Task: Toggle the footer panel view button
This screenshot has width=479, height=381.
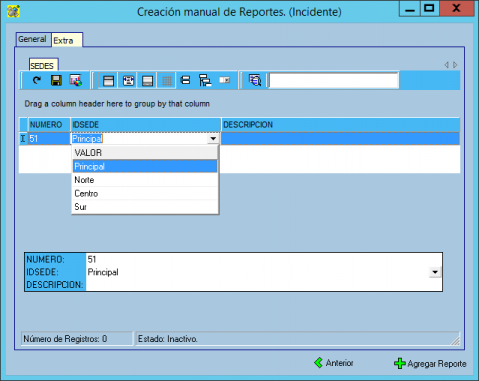Action: (147, 81)
